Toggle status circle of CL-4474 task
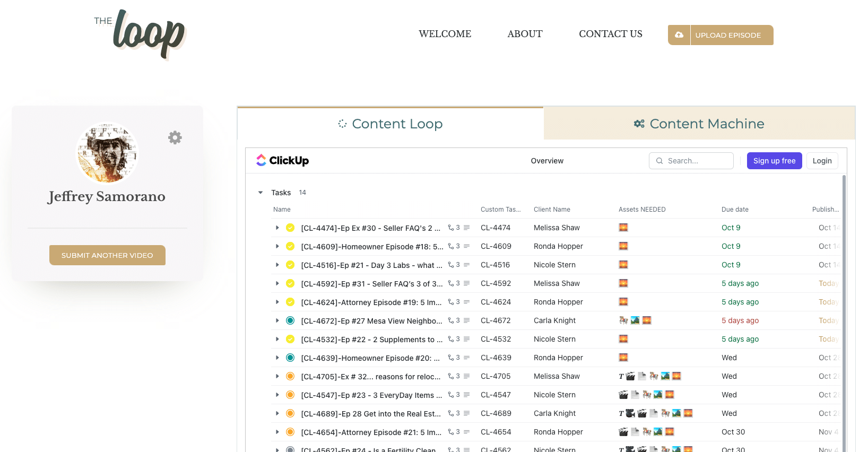The width and height of the screenshot is (868, 452). coord(290,228)
